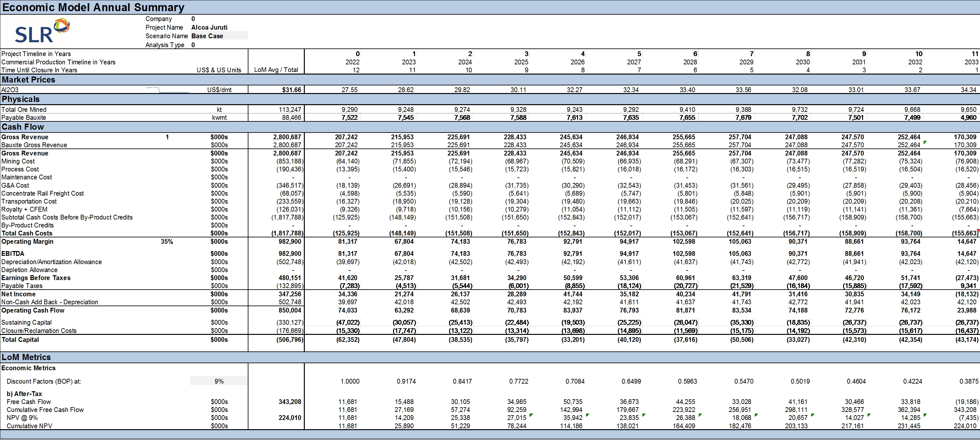980x440 pixels.
Task: Click the Total Cash Costs row label
Action: click(x=27, y=233)
